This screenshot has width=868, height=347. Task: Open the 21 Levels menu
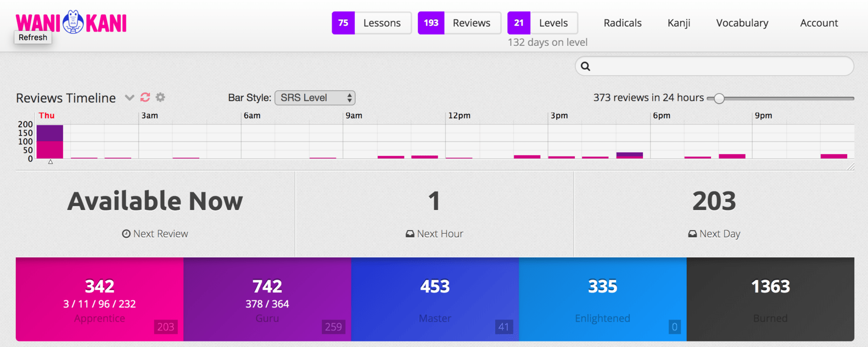click(542, 23)
